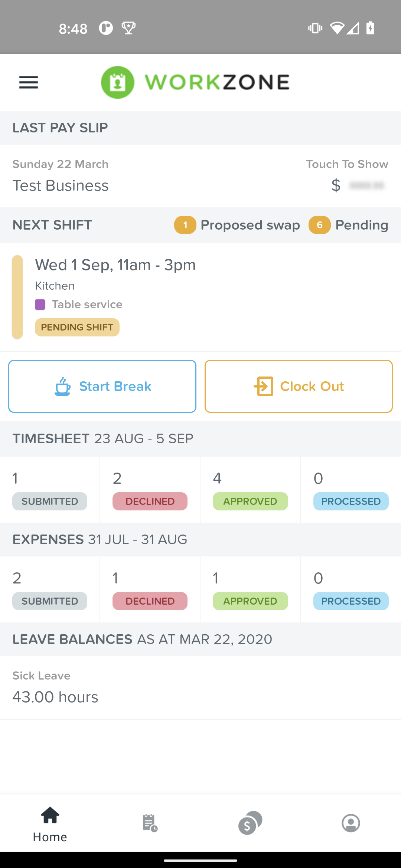401x868 pixels.
Task: Open the Wed 1 Sep shift details
Action: click(200, 297)
